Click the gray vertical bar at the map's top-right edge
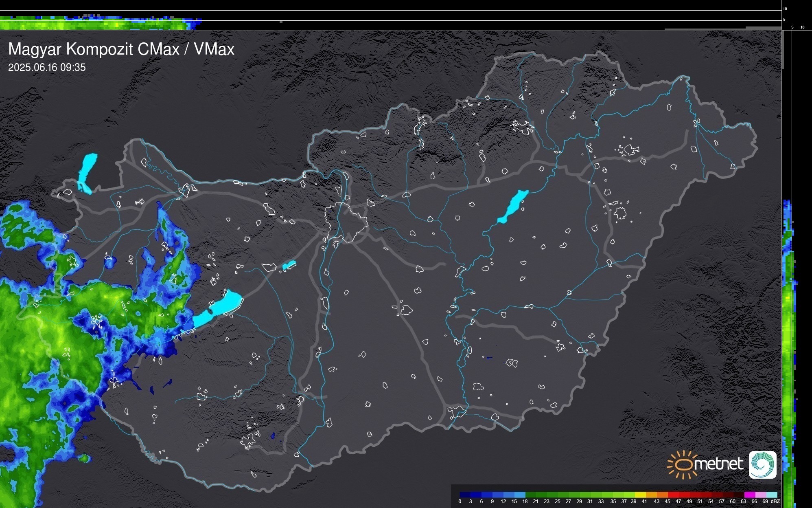Viewport: 812px width, 508px height. click(782, 49)
